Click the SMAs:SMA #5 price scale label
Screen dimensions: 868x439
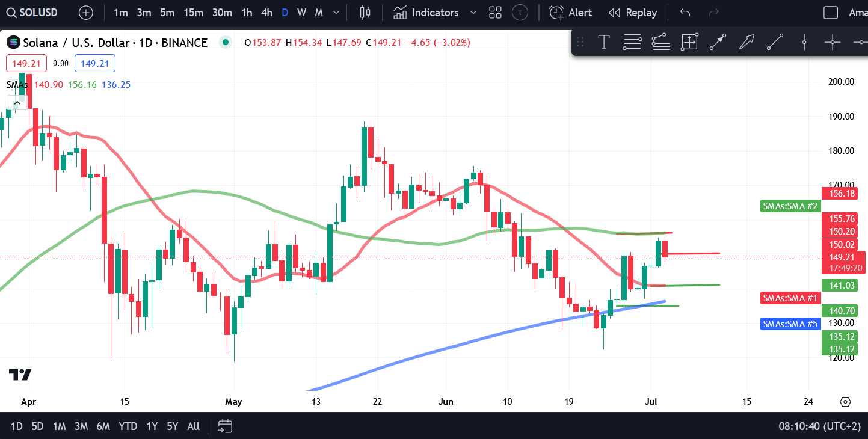coord(790,324)
